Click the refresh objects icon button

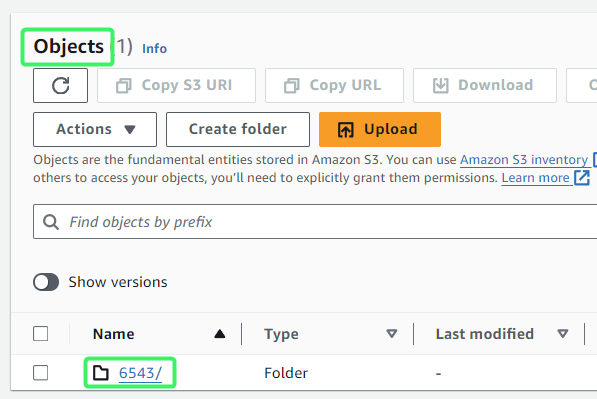click(61, 85)
